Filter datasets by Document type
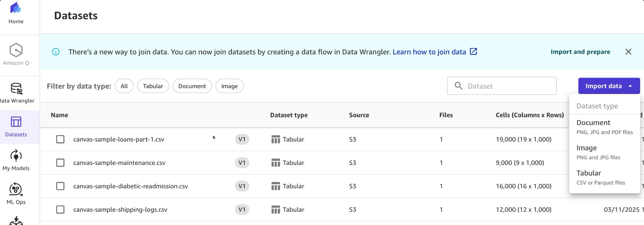 192,86
